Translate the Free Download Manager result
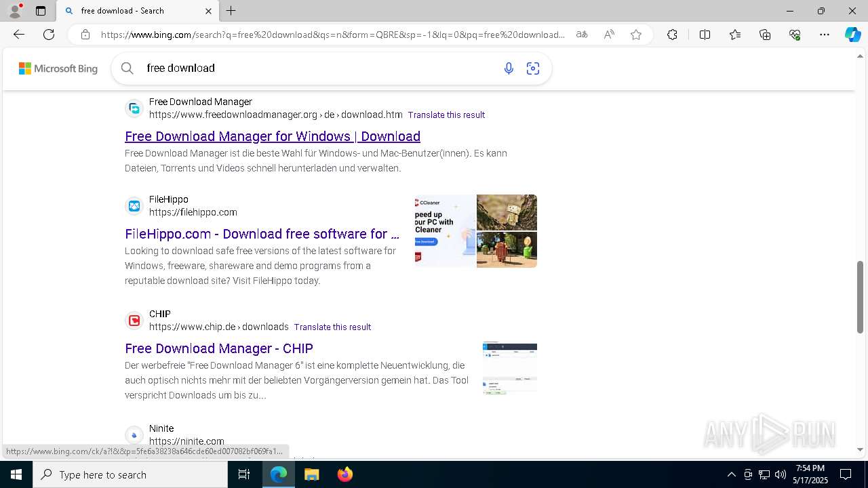This screenshot has width=868, height=488. coord(446,115)
